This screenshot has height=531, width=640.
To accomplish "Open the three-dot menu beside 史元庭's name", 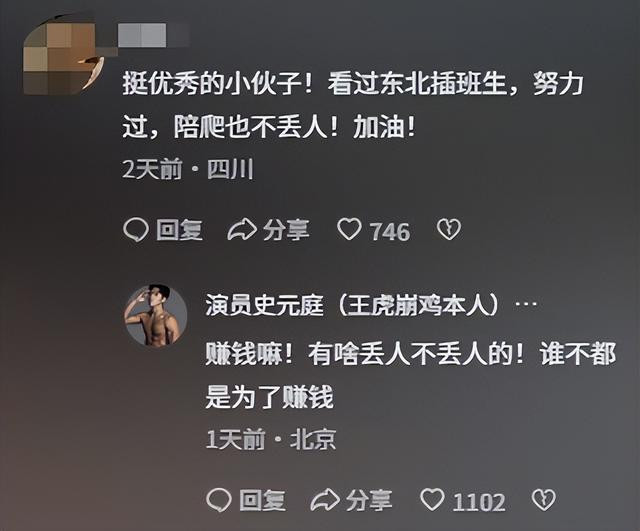I will pyautogui.click(x=527, y=305).
